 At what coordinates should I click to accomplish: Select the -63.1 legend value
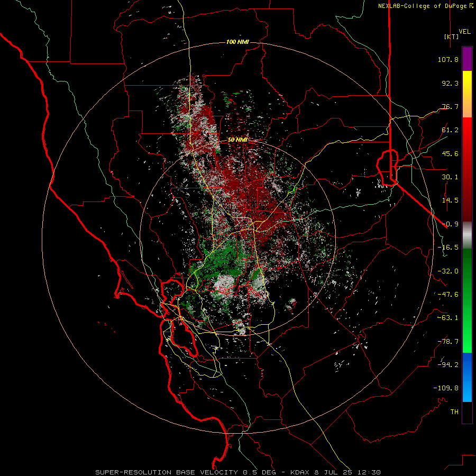[448, 318]
